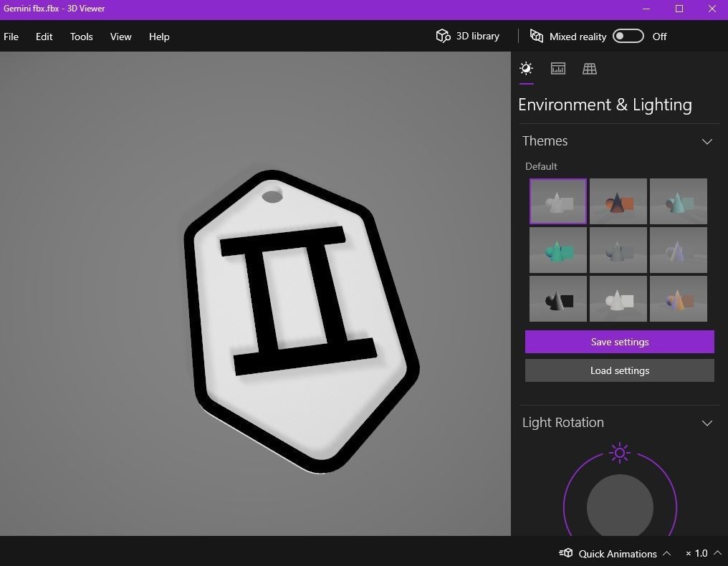Select the bright white cone theme thumbnail
This screenshot has height=566, width=728.
pos(618,299)
